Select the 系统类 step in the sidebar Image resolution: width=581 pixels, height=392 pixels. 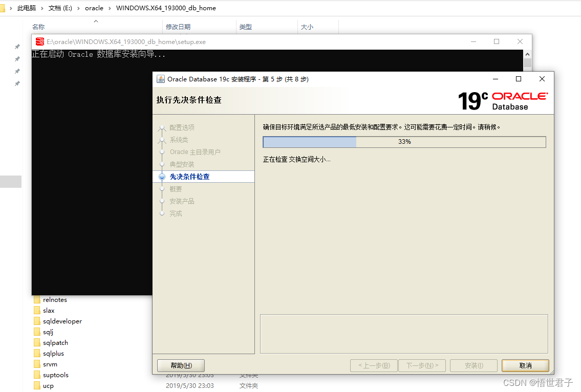pos(179,140)
